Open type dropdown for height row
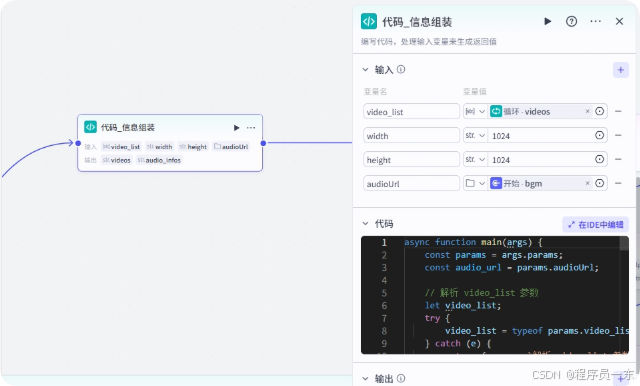Image resolution: width=640 pixels, height=386 pixels. (x=475, y=160)
